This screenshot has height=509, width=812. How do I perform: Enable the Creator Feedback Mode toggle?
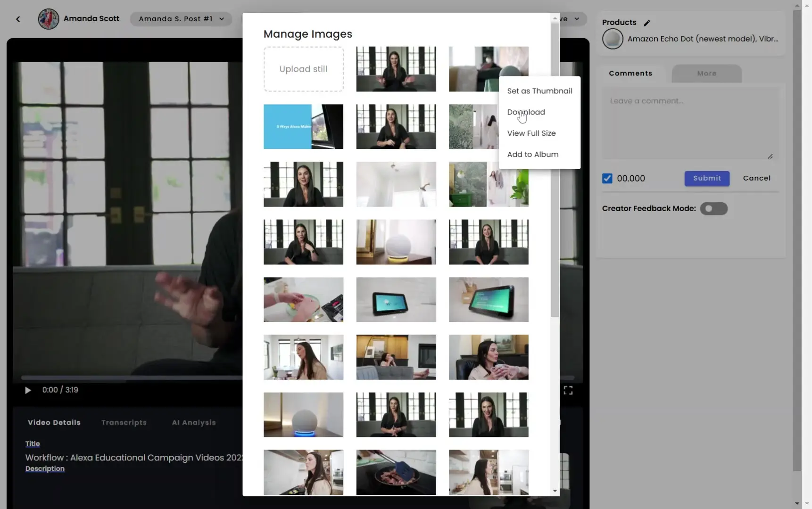714,209
